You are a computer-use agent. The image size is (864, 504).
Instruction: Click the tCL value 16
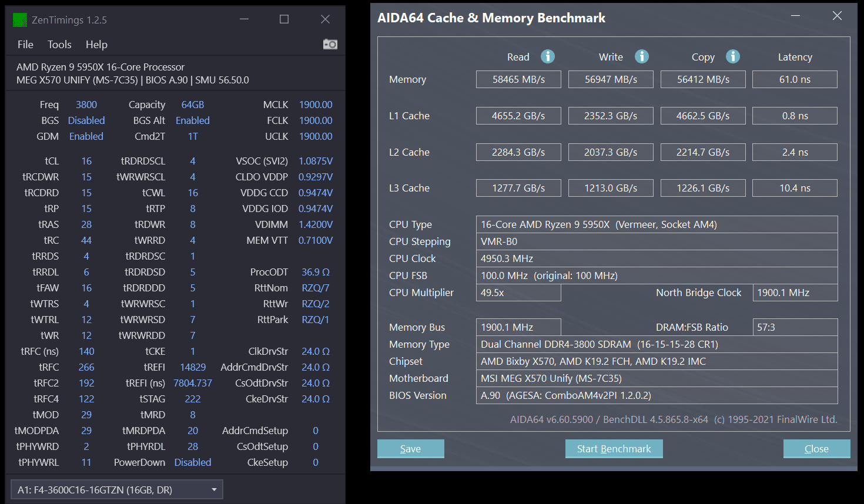(86, 161)
